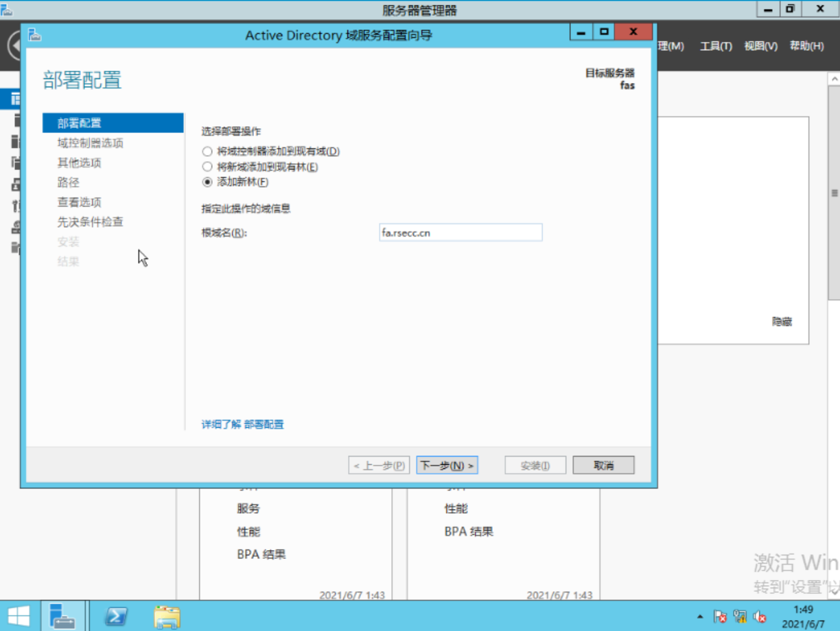Show hidden icons in the system tray
This screenshot has height=631, width=840.
[x=699, y=617]
